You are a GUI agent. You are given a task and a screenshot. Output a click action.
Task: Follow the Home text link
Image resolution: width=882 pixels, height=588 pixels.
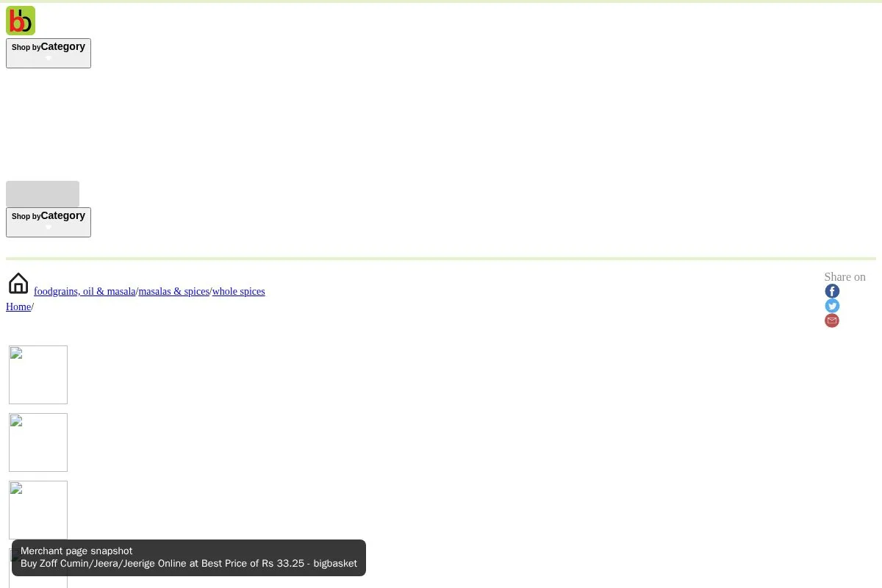point(18,307)
